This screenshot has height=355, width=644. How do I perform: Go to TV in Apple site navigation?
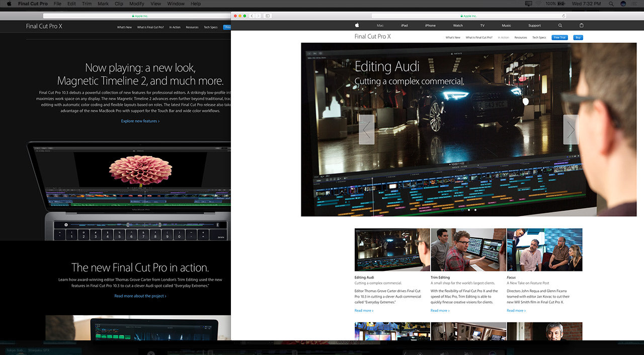(x=482, y=25)
